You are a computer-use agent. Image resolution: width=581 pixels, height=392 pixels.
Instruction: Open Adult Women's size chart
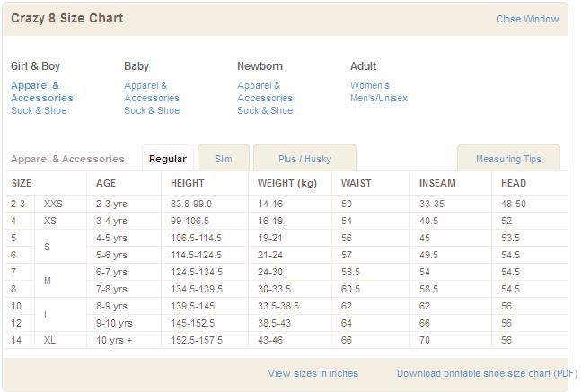(x=370, y=85)
